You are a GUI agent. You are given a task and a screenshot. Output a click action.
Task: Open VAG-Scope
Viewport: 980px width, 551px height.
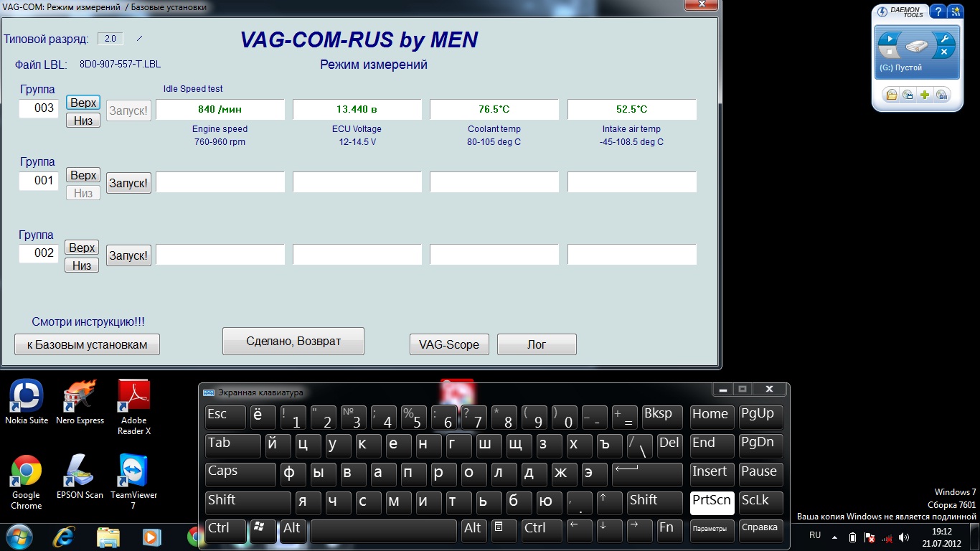pos(449,344)
